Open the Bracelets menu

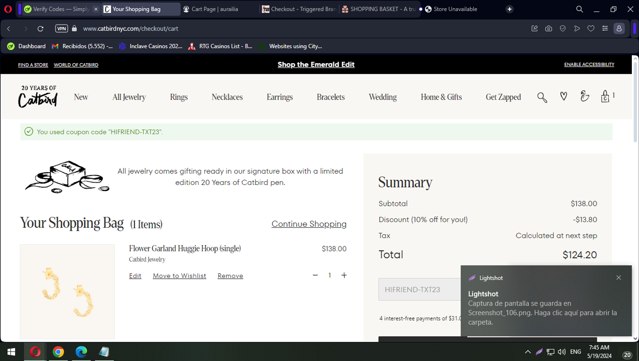[331, 97]
